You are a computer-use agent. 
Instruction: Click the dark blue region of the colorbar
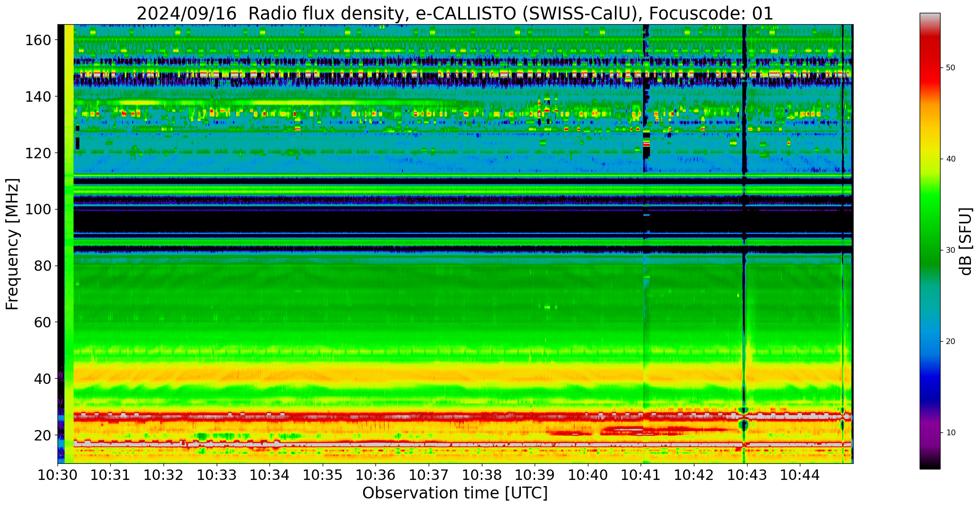930,390
